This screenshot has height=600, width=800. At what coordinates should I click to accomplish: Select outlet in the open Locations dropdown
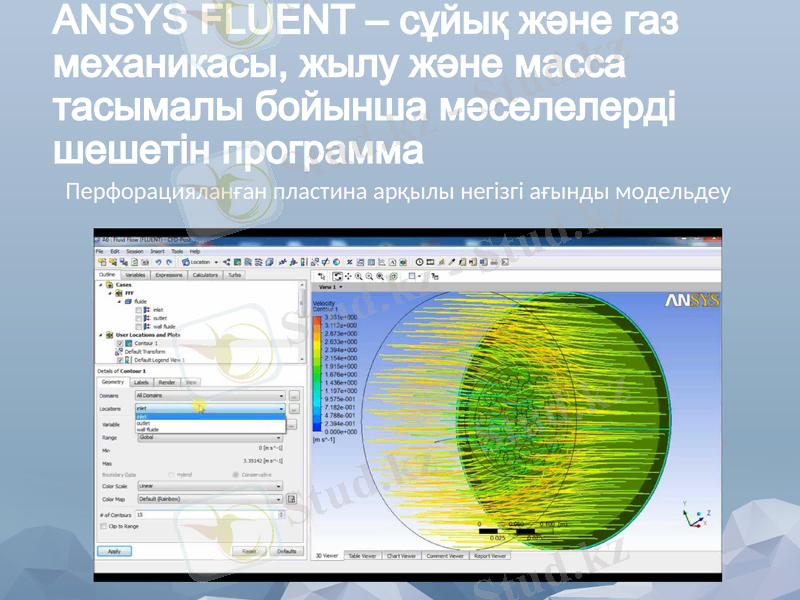click(141, 423)
